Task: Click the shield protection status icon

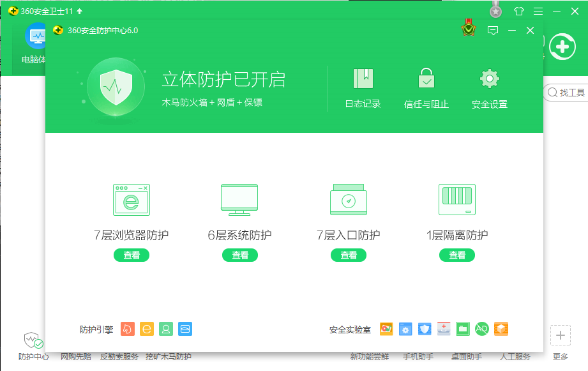Action: pyautogui.click(x=116, y=87)
